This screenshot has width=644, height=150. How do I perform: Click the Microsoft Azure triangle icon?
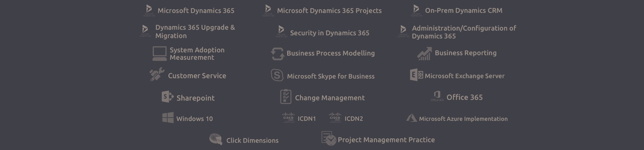click(411, 118)
